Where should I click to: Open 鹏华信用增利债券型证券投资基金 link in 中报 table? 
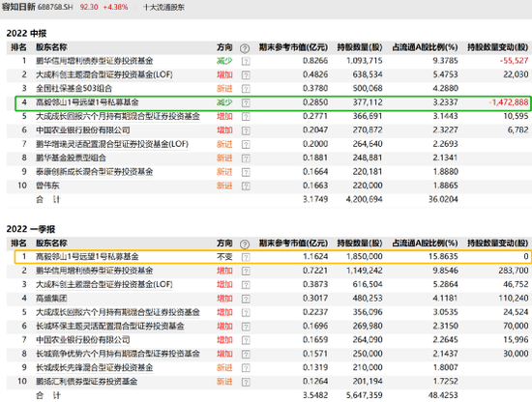[x=95, y=61]
